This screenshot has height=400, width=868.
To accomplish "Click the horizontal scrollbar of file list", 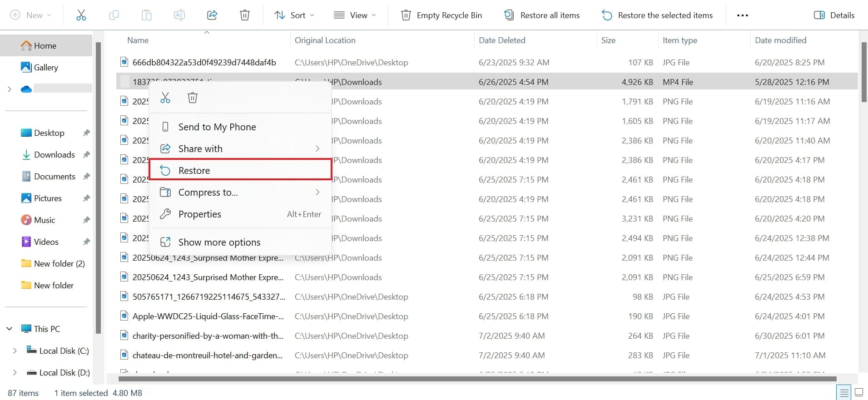I will tap(477, 379).
